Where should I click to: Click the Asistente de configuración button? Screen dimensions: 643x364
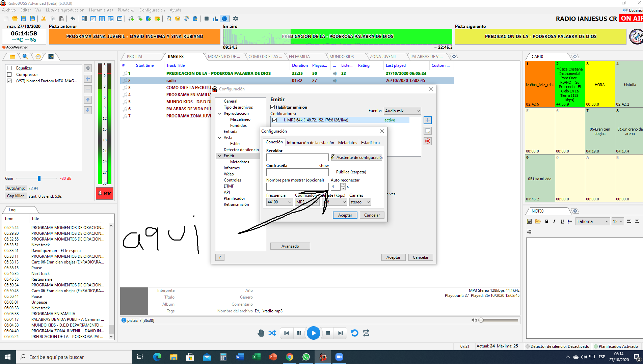pyautogui.click(x=356, y=158)
